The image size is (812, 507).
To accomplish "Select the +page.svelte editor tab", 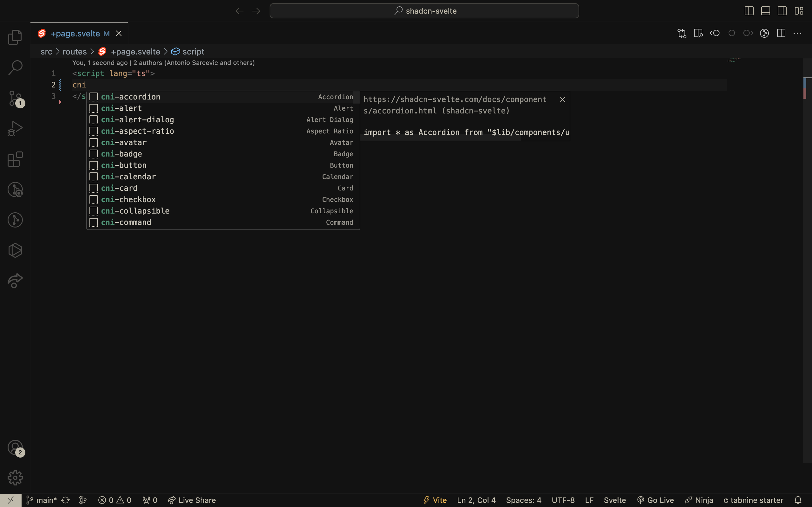I will point(75,34).
